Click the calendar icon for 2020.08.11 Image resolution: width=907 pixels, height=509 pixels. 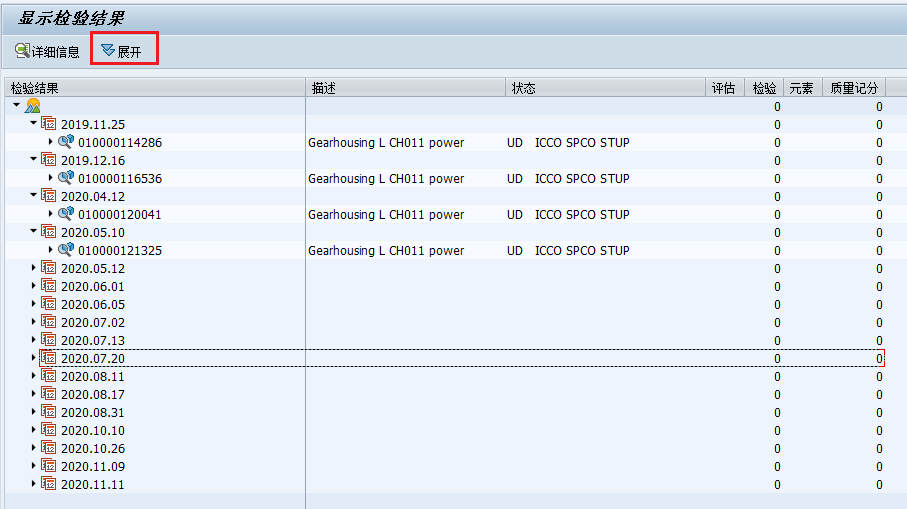pyautogui.click(x=49, y=375)
